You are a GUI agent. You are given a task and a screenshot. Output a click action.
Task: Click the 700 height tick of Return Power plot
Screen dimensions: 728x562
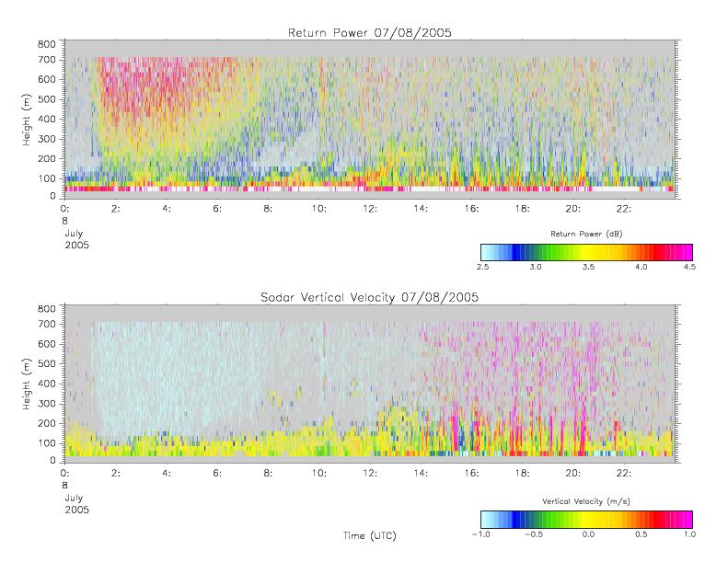coord(46,60)
